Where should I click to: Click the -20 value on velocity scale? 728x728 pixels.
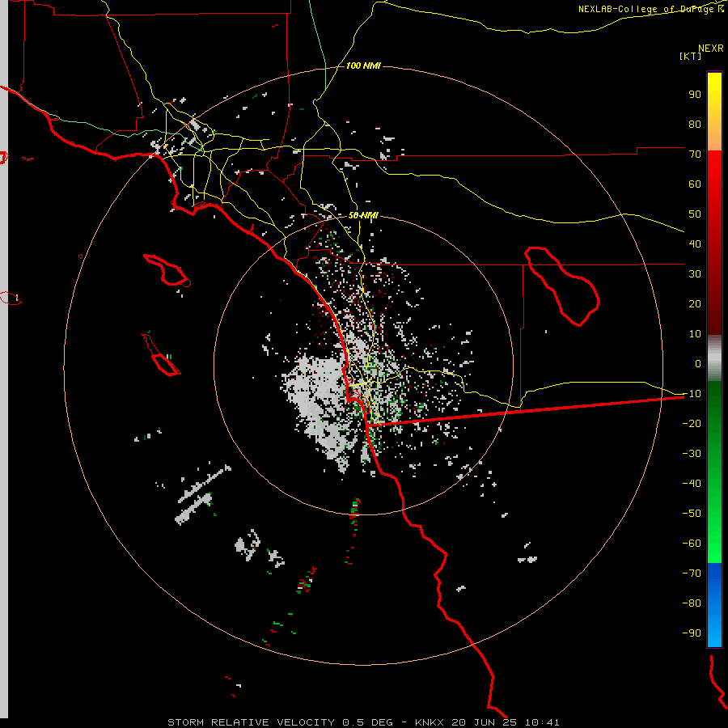point(692,423)
